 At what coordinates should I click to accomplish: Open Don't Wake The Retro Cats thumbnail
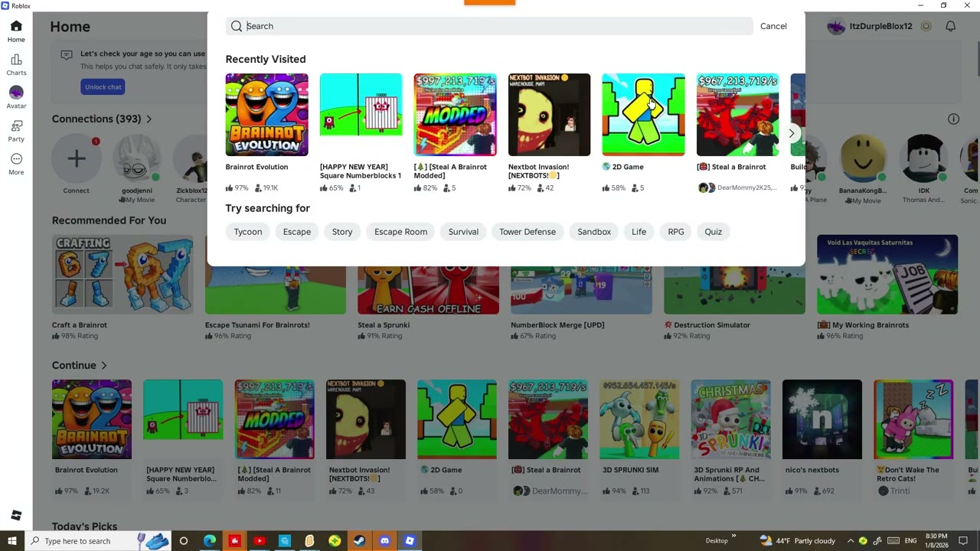(913, 419)
